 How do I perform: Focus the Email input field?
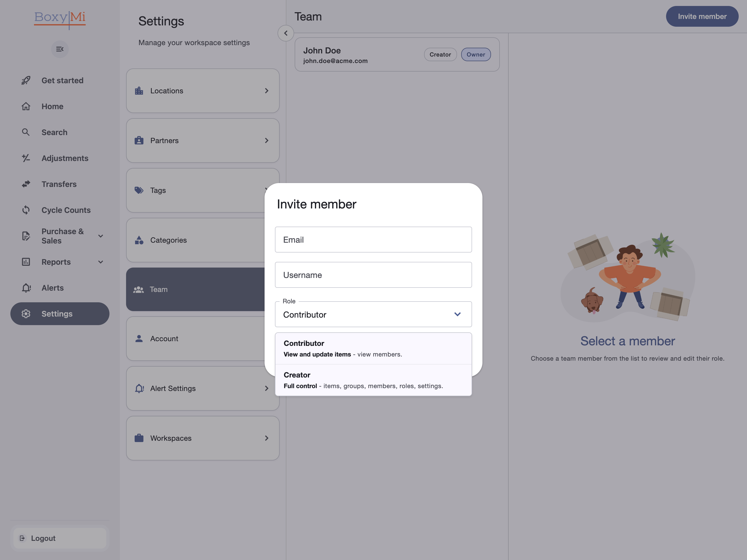click(x=373, y=240)
